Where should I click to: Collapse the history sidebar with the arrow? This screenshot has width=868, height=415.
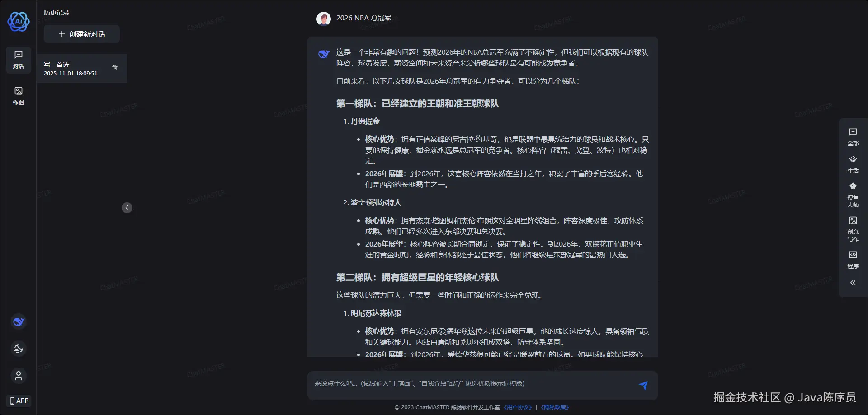pos(127,208)
